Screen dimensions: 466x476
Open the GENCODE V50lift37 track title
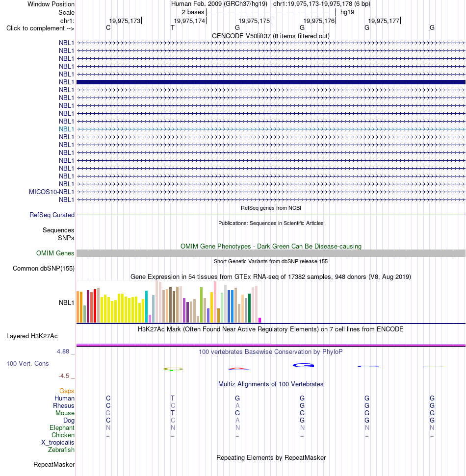(x=271, y=36)
